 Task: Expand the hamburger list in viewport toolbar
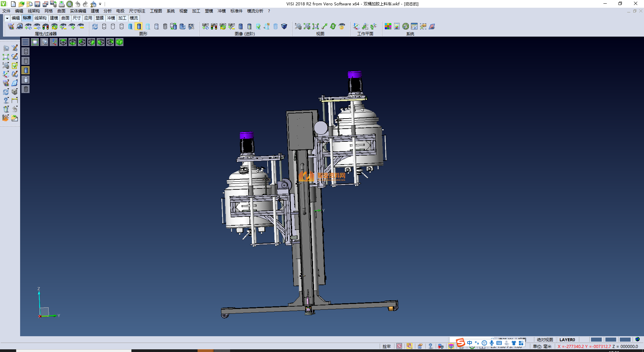tap(25, 42)
